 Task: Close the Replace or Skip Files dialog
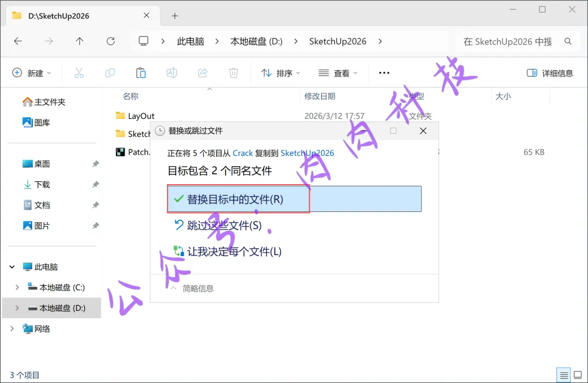coord(423,131)
